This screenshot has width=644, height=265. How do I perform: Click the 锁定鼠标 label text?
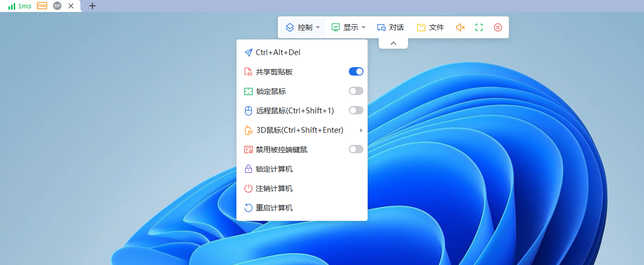pos(271,91)
